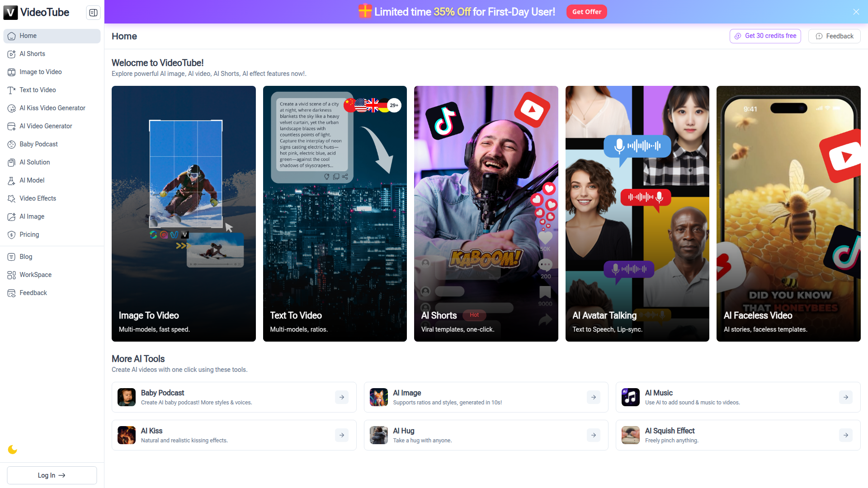Click the AI Image tool thumbnail
The image size is (868, 488).
(x=379, y=397)
